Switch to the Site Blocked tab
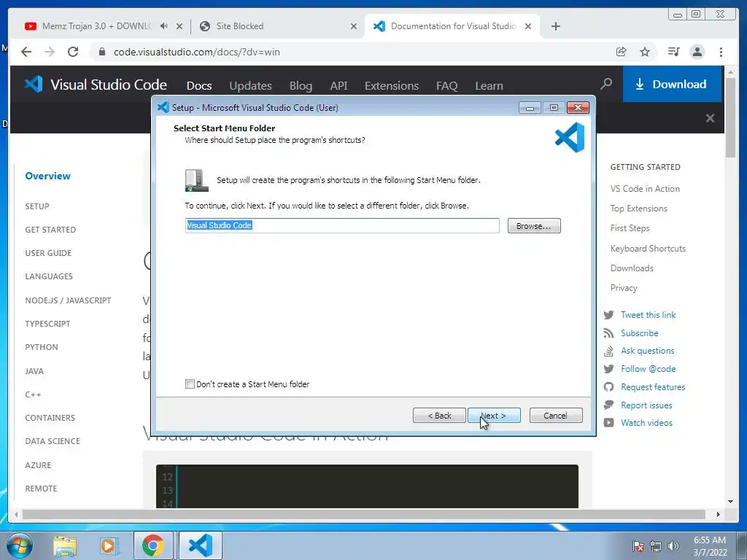Viewport: 747px width, 560px height. pyautogui.click(x=276, y=26)
